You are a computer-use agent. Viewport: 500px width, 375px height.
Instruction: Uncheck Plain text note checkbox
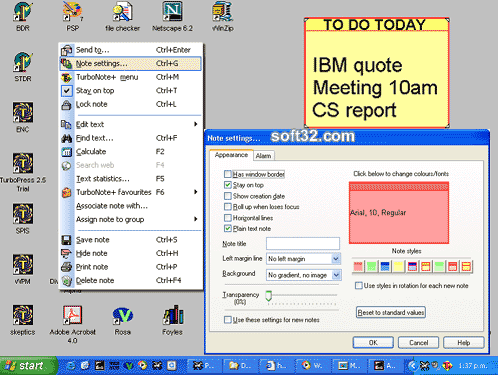(x=228, y=229)
